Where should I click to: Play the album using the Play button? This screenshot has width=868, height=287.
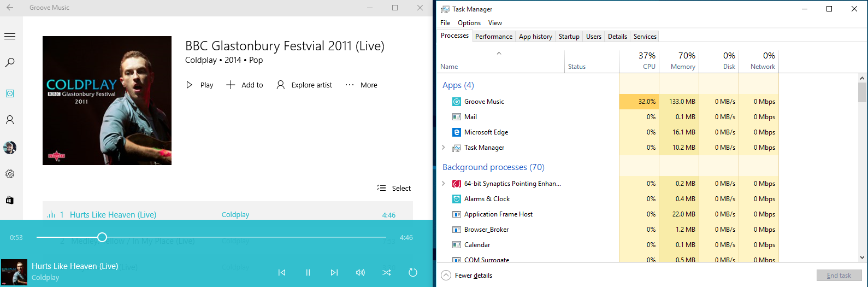[199, 85]
